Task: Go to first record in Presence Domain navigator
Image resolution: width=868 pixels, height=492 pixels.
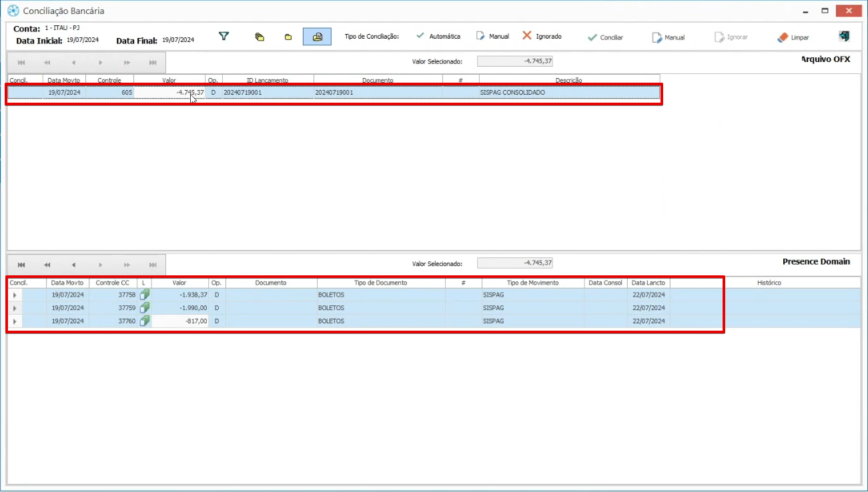Action: [x=21, y=265]
